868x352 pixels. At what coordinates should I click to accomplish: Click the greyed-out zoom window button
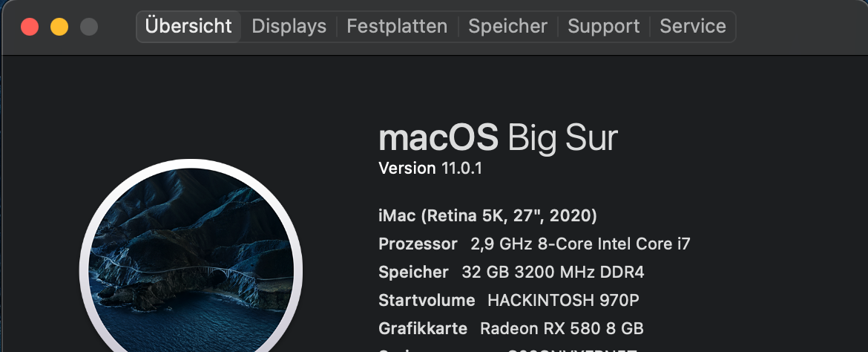pyautogui.click(x=89, y=27)
